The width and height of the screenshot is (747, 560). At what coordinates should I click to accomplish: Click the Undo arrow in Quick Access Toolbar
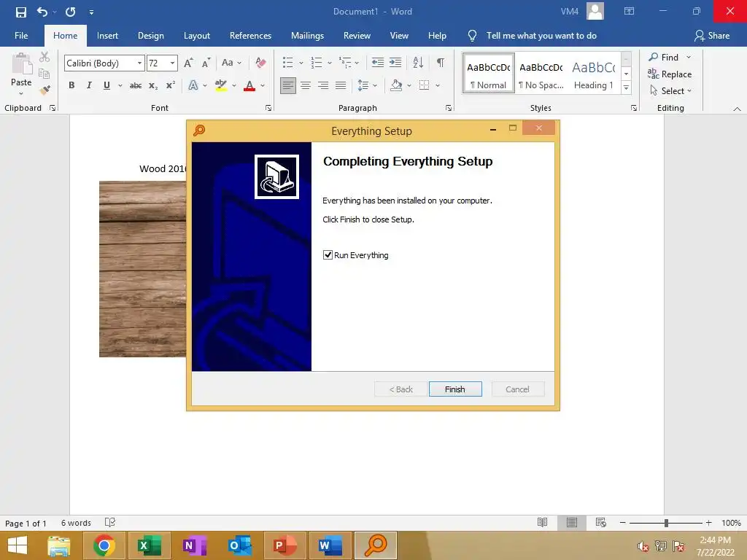42,12
